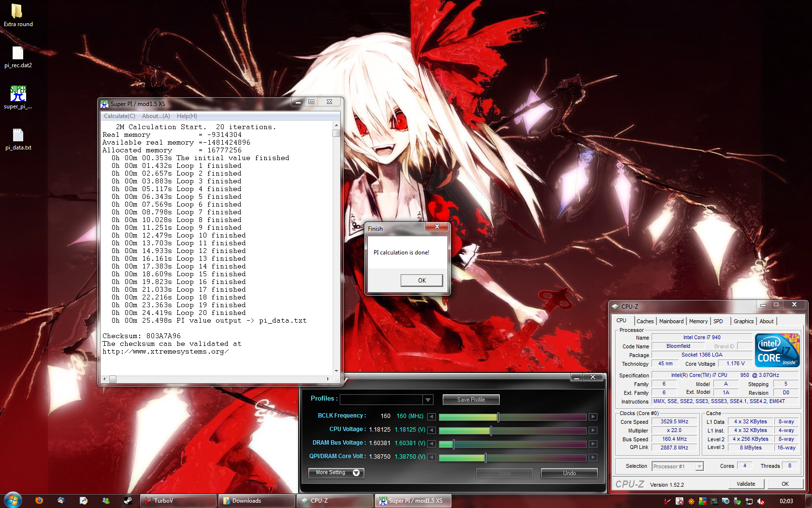Open the Windows Start menu orb

pos(13,500)
